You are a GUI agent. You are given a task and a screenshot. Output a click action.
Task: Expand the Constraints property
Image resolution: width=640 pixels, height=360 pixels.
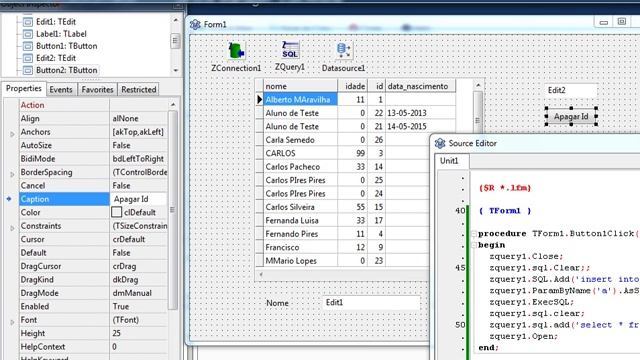pyautogui.click(x=12, y=227)
